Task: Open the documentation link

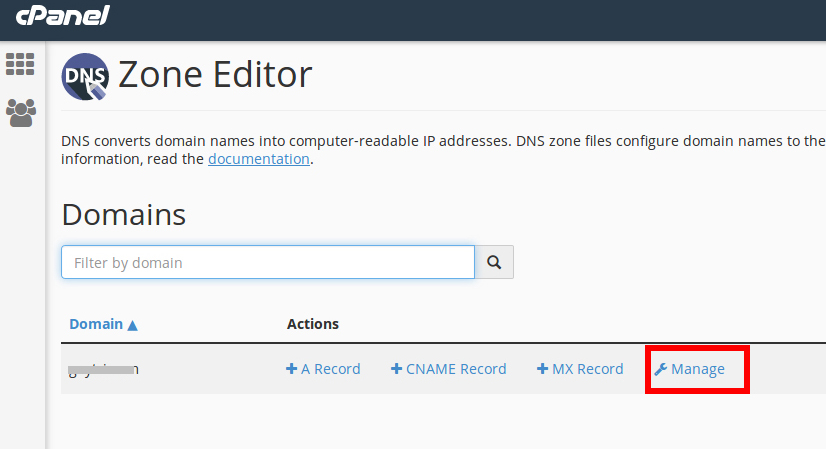Action: 259,159
